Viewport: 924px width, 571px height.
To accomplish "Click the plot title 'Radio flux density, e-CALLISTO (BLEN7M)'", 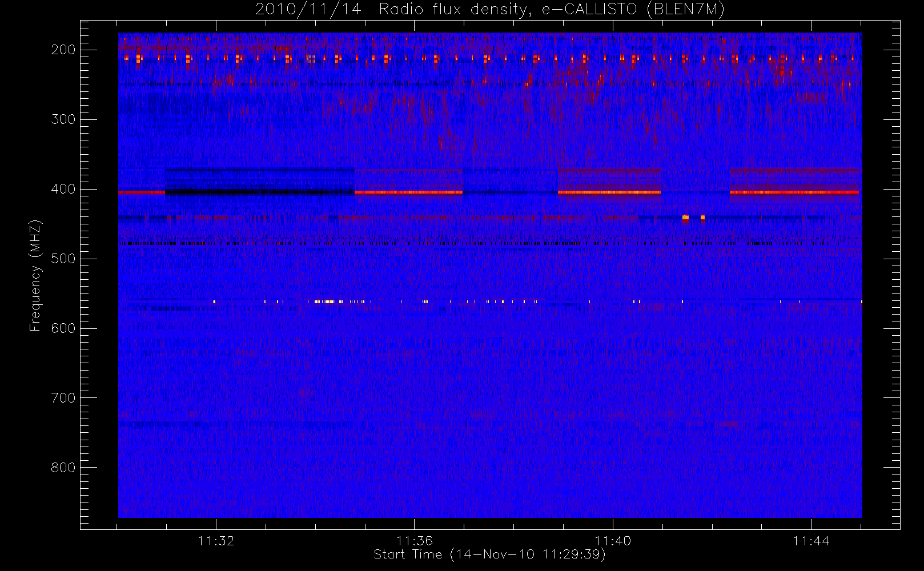I will 552,10.
